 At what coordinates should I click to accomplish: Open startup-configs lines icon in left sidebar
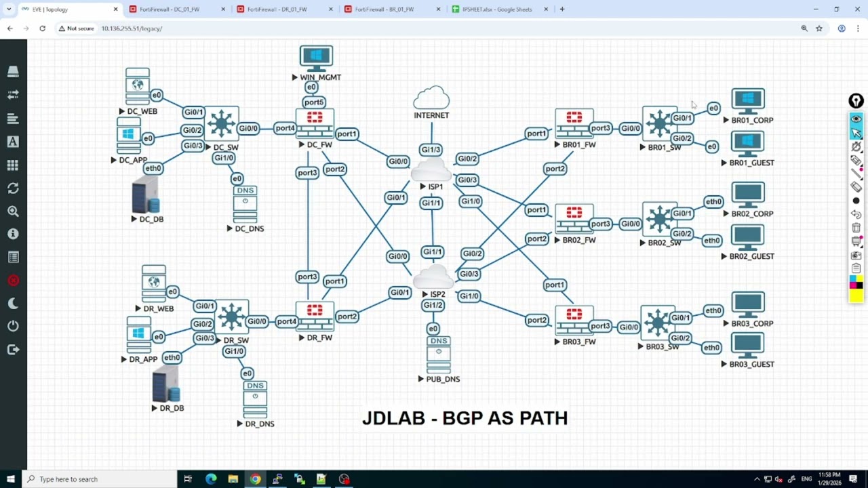point(13,119)
